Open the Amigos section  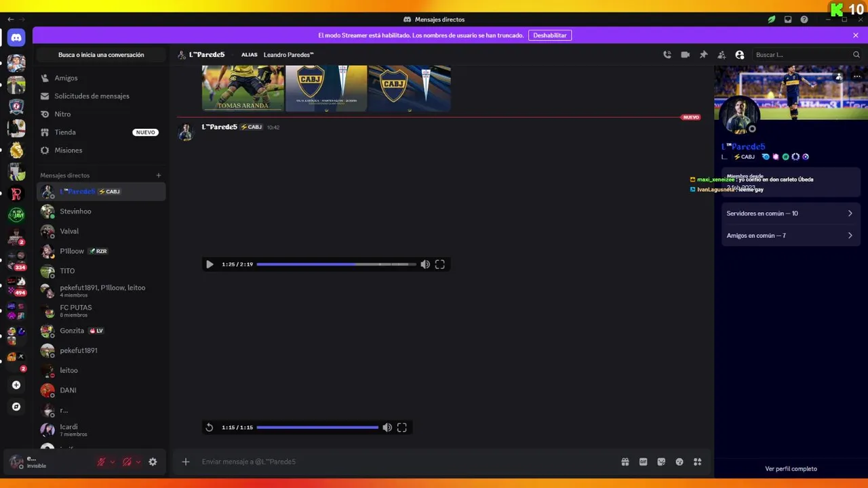pyautogui.click(x=101, y=78)
